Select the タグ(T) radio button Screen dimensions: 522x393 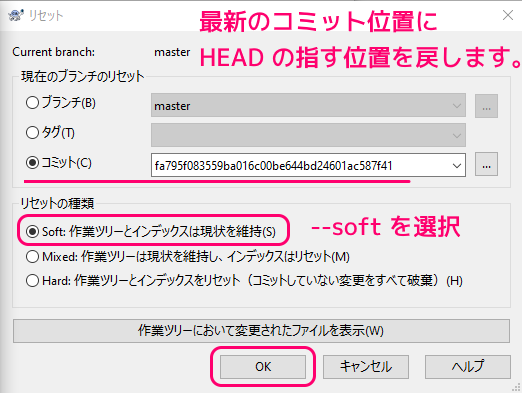pyautogui.click(x=32, y=133)
